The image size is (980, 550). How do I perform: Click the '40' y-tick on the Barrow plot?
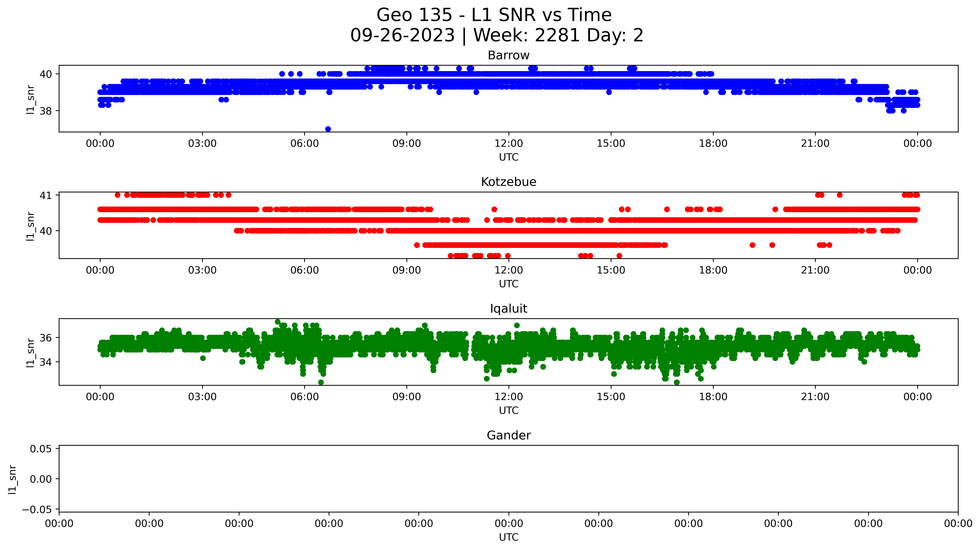46,74
